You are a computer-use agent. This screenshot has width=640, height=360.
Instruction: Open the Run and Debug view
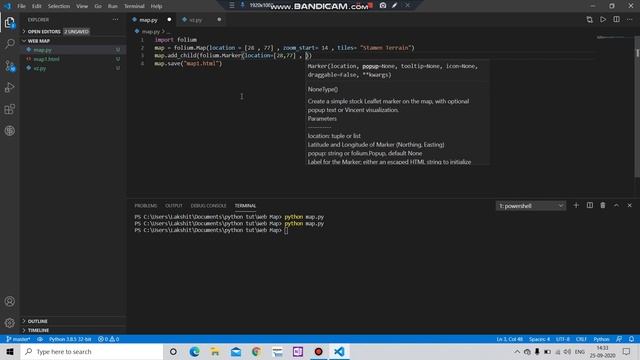click(x=10, y=87)
